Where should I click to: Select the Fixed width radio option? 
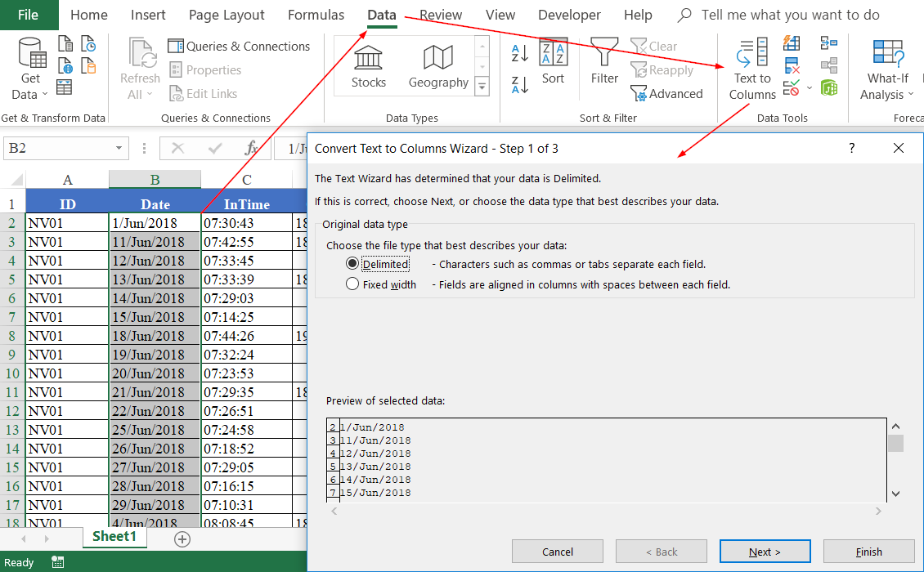(x=352, y=284)
